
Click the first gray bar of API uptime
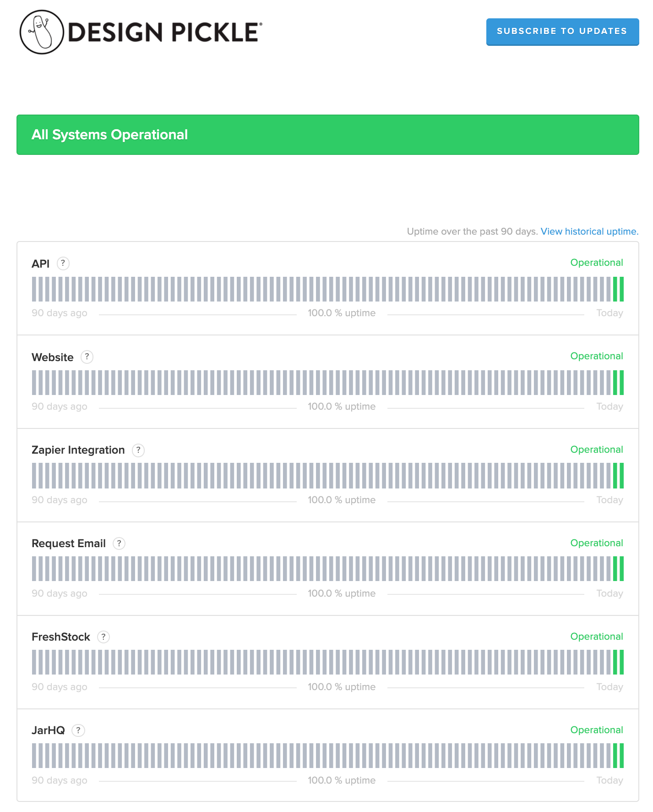[34, 289]
